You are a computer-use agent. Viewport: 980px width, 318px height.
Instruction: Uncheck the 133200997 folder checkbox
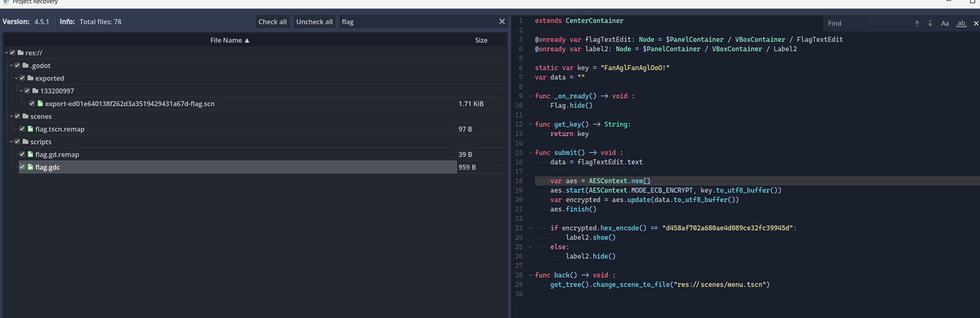tap(28, 91)
